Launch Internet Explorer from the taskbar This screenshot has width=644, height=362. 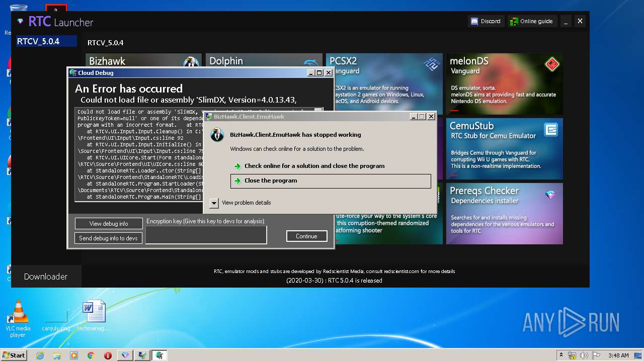coord(40,355)
